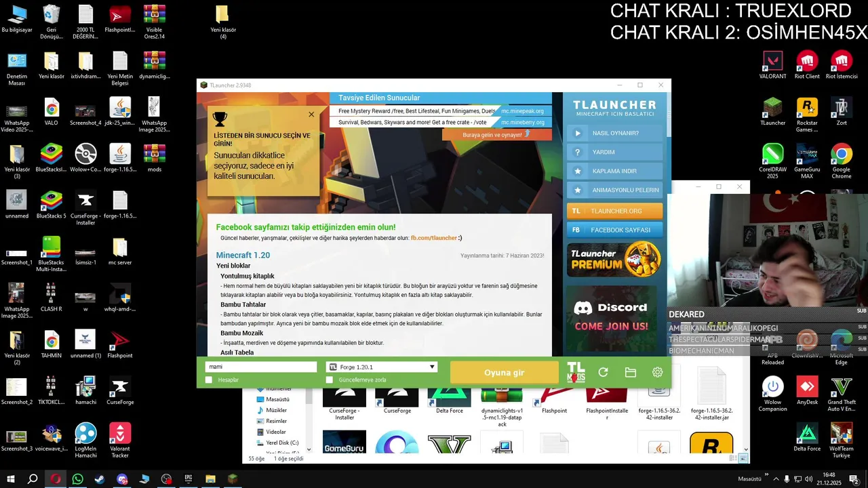Switch Explorer to details view
The height and width of the screenshot is (488, 868).
pyautogui.click(x=733, y=459)
